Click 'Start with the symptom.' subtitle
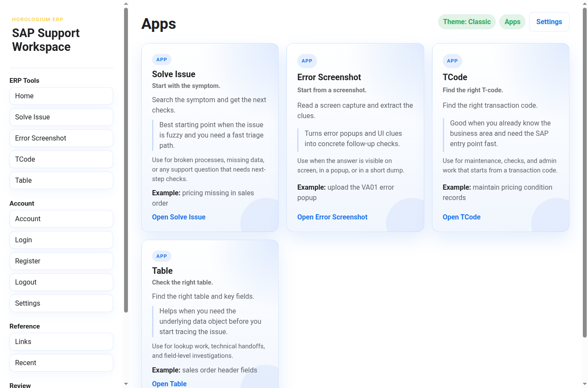 [x=186, y=86]
